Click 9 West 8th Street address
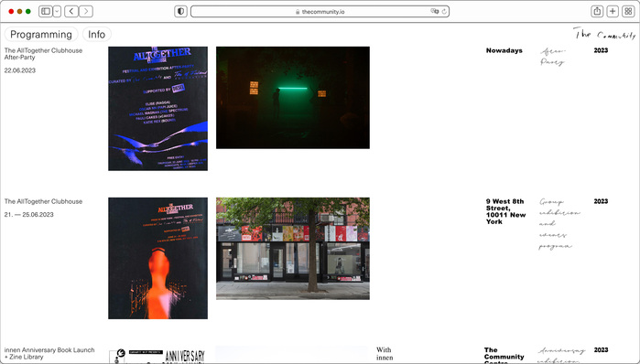This screenshot has width=640, height=364. coord(505,211)
